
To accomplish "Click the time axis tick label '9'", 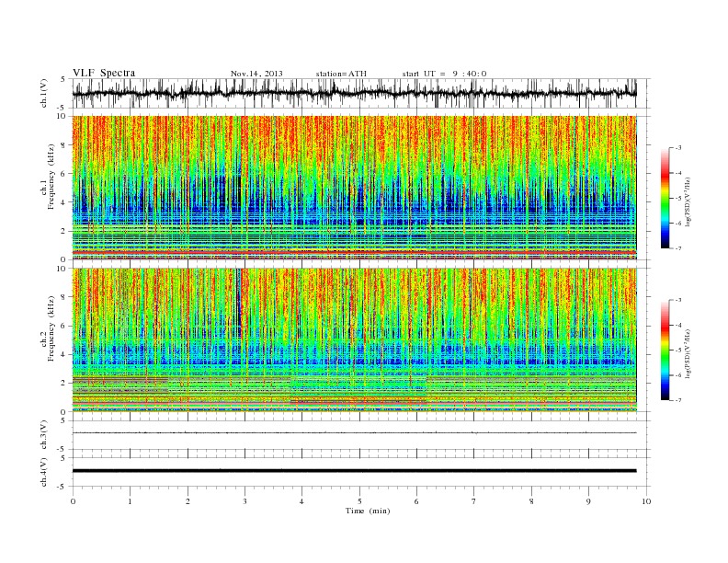I will tap(588, 501).
